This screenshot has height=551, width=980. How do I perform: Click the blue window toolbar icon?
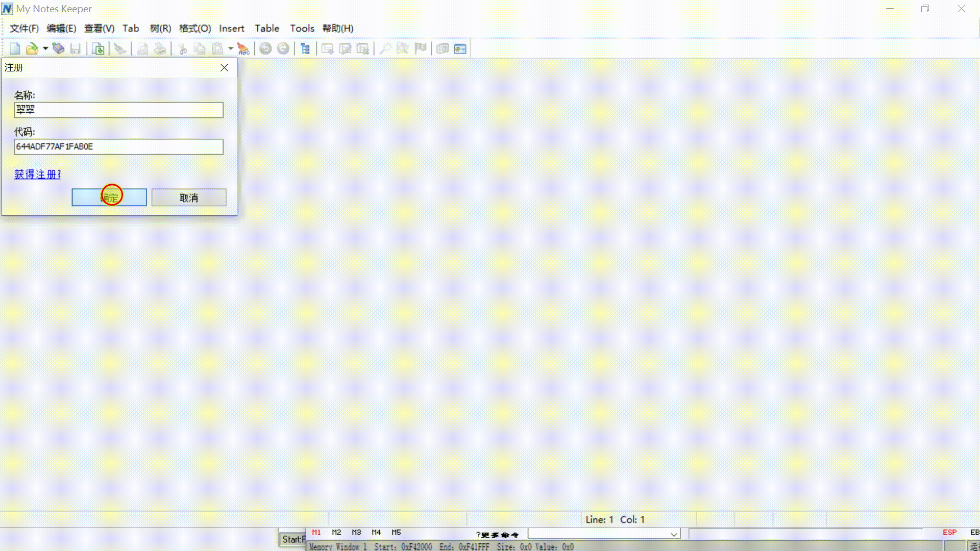[x=460, y=49]
